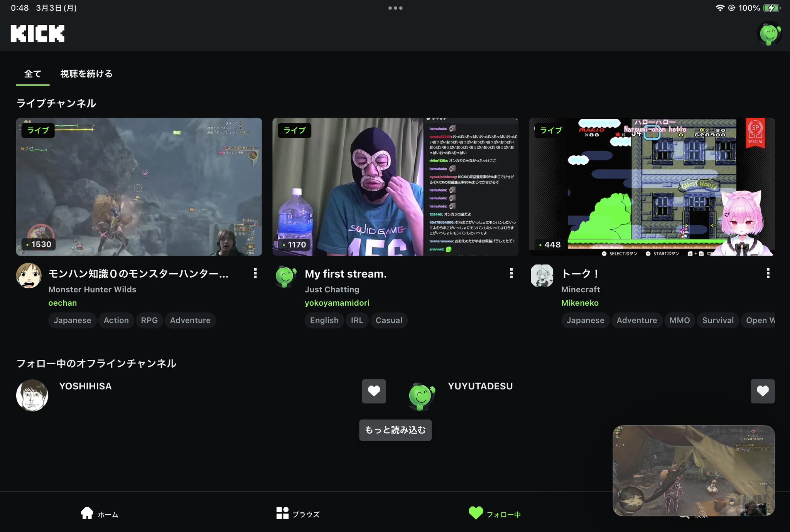The height and width of the screenshot is (532, 790).
Task: Open options menu for the Monster Hunter stream
Action: 255,274
